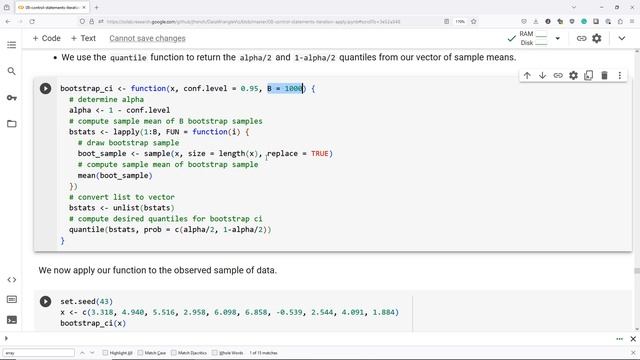Screen dimensions: 640x360
Task: Add a new Text cell
Action: [x=83, y=38]
